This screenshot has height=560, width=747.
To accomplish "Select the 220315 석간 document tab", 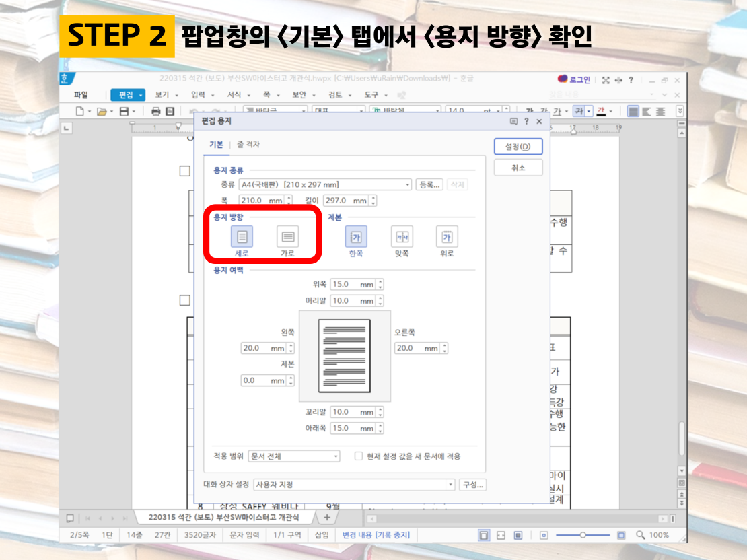I will coord(224,517).
